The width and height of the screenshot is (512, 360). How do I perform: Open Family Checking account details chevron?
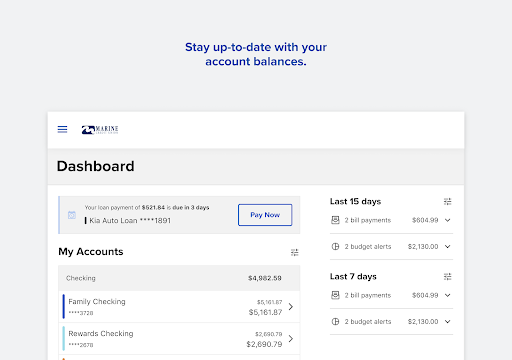291,307
